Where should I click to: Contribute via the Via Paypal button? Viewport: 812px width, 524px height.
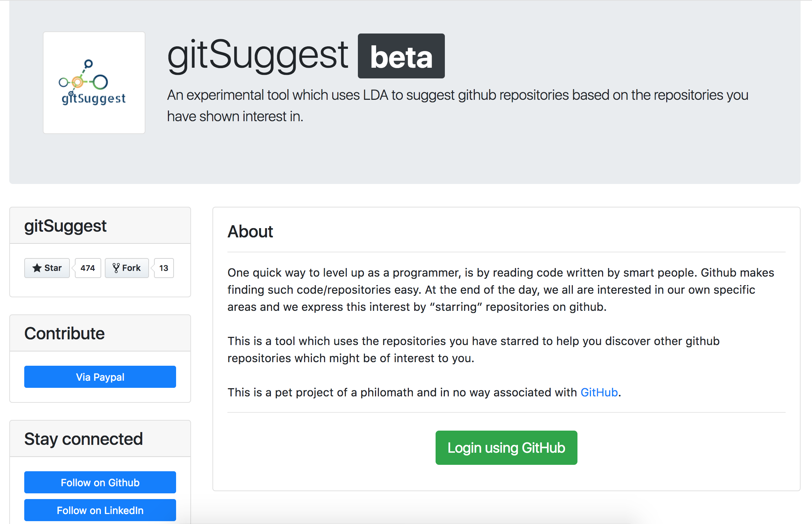[x=100, y=376]
